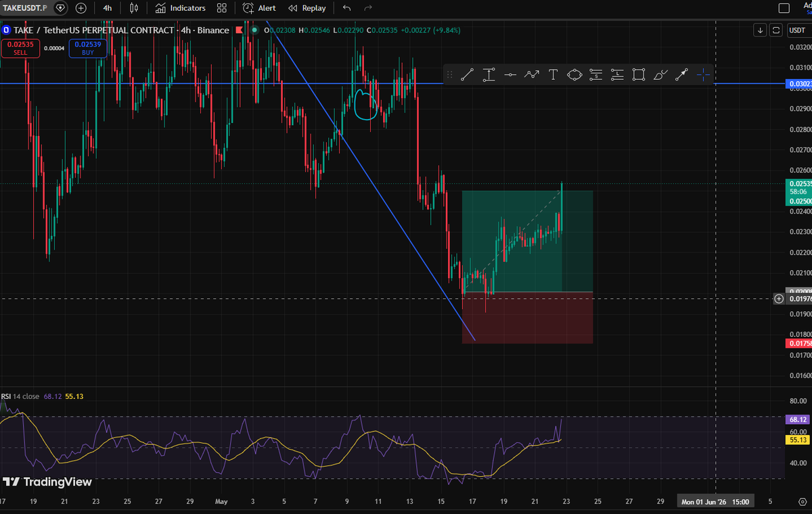Image resolution: width=812 pixels, height=514 pixels.
Task: Redo the chart action
Action: [x=368, y=8]
